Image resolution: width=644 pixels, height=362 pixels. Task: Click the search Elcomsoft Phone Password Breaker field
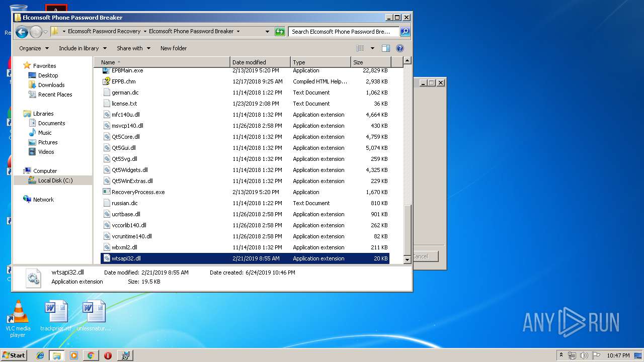point(344,32)
